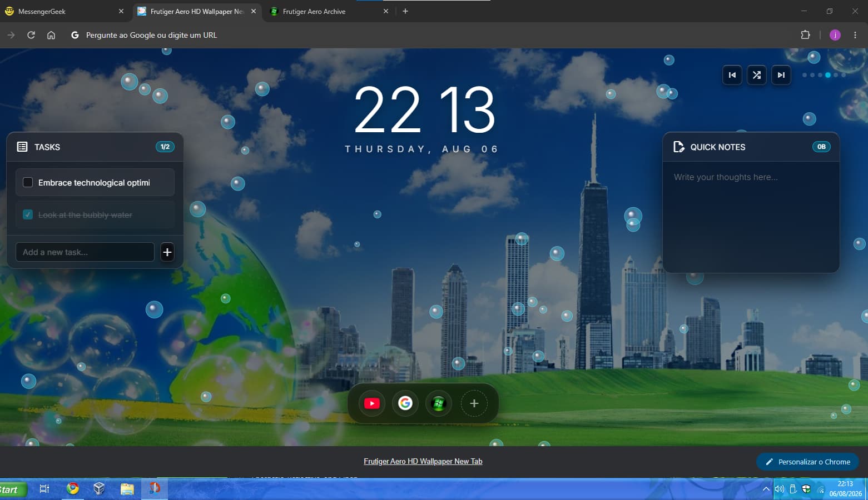
Task: Open the green Windows orb shortcut
Action: pos(439,403)
